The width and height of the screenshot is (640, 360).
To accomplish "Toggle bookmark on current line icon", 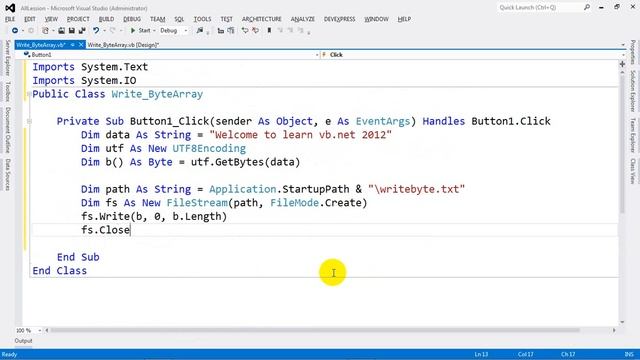I will (269, 31).
